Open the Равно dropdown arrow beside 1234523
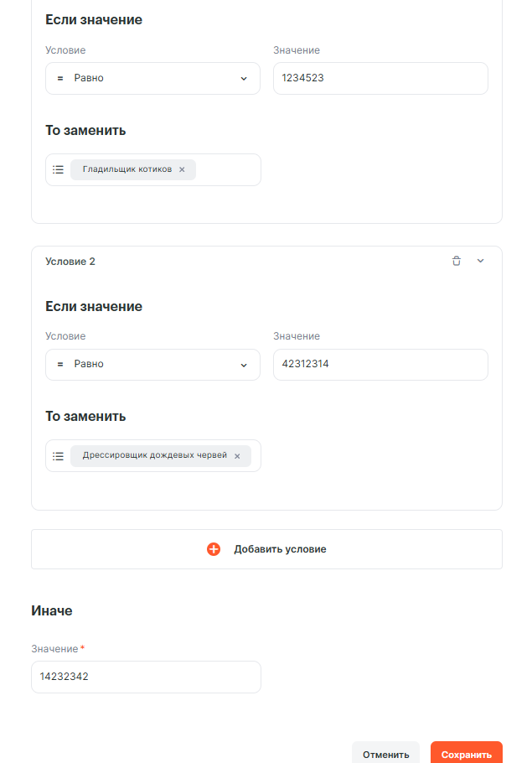 244,78
